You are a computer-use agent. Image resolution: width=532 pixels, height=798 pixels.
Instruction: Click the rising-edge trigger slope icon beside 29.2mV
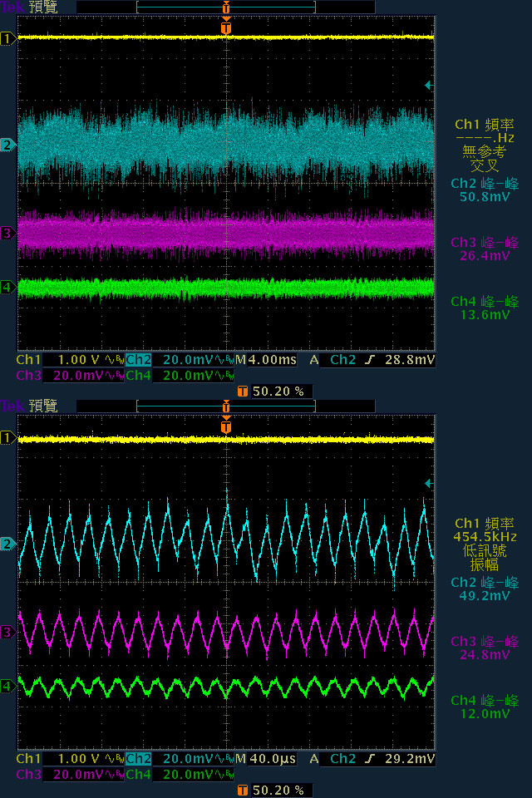click(370, 759)
